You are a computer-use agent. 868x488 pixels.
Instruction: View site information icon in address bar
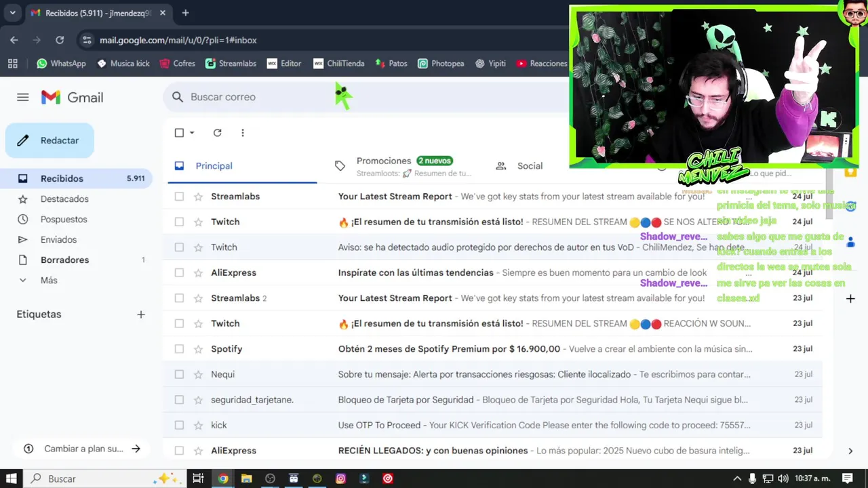[86, 40]
